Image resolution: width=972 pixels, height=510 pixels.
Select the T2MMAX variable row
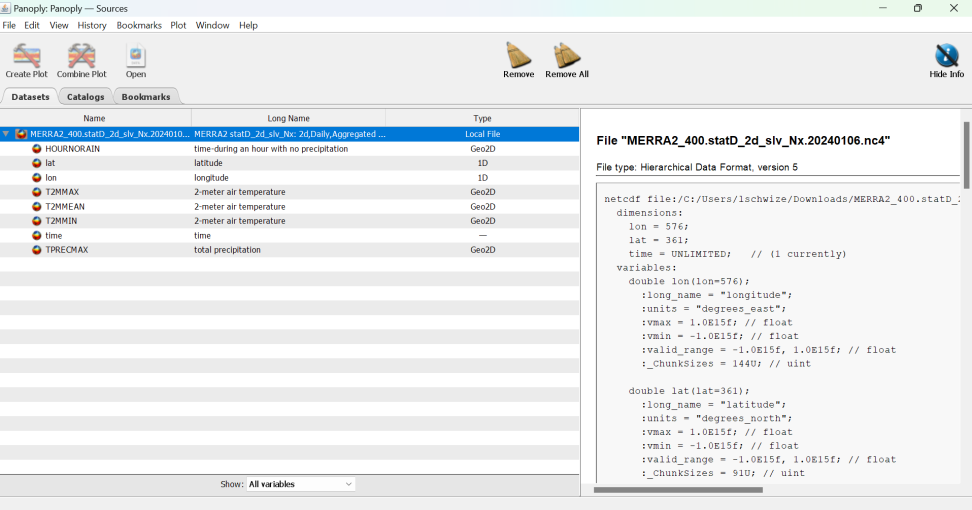(289, 192)
